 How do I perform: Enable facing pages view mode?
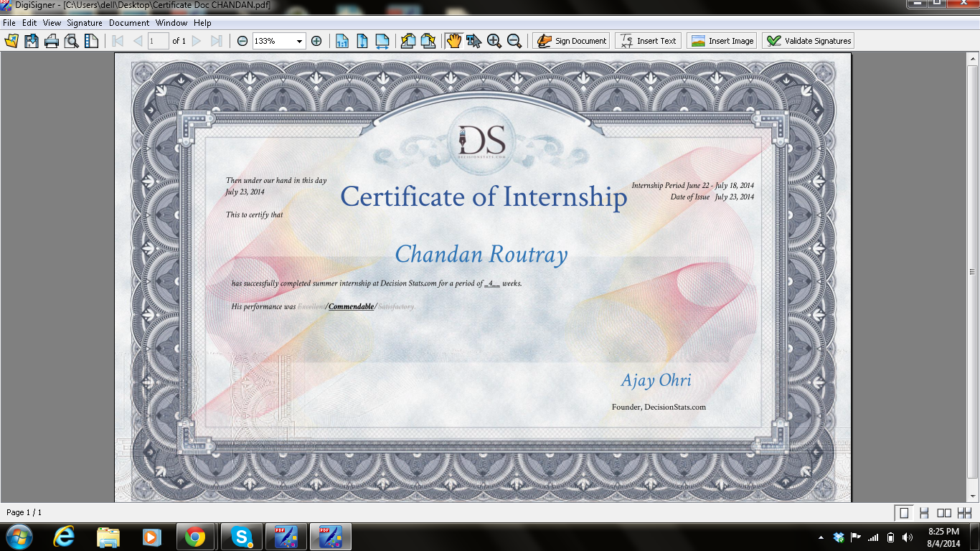(x=944, y=512)
